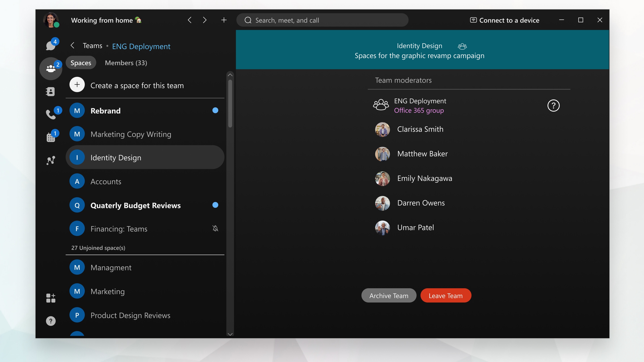Open the Apps icon near the bottom sidebar
The image size is (644, 362).
coord(51,298)
